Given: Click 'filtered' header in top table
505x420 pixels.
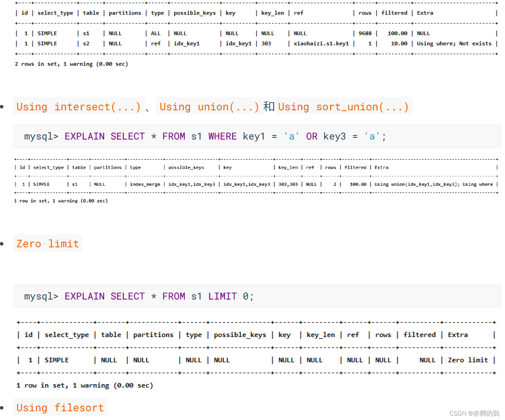Looking at the screenshot, I should [394, 13].
